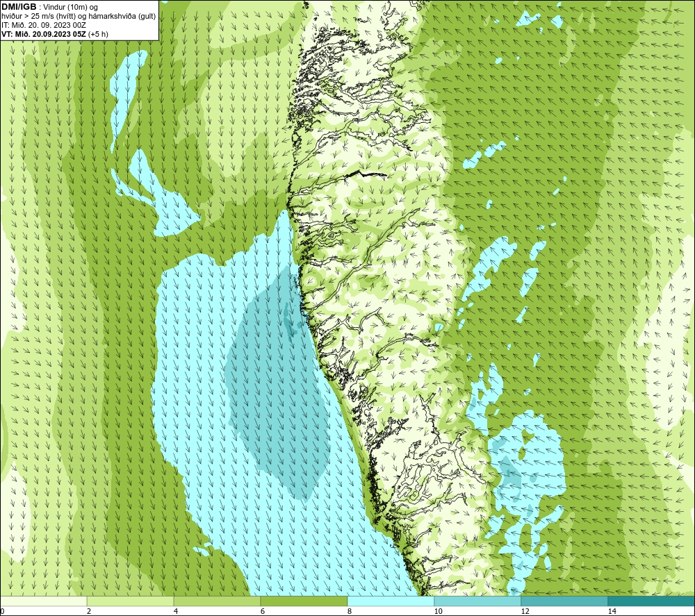Click the legend scale label '8'

pos(350,611)
